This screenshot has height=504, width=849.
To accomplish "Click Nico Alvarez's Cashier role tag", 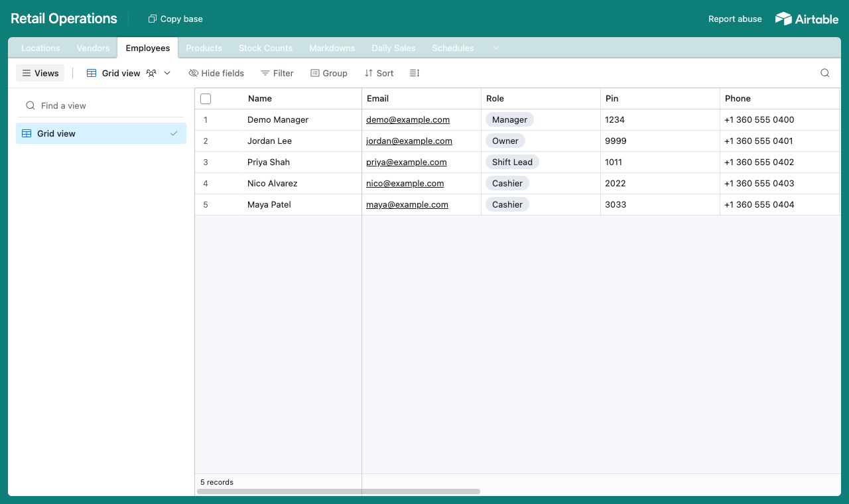I will point(507,184).
